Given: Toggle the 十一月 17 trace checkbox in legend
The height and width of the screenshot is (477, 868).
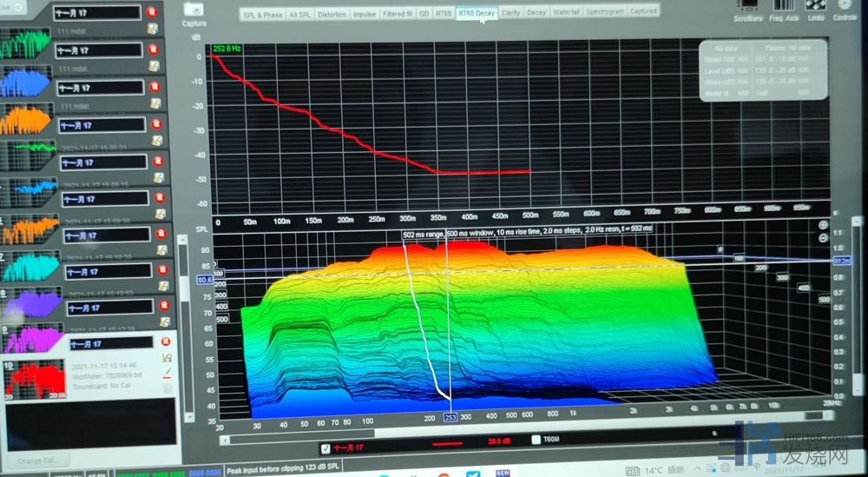Looking at the screenshot, I should (325, 449).
